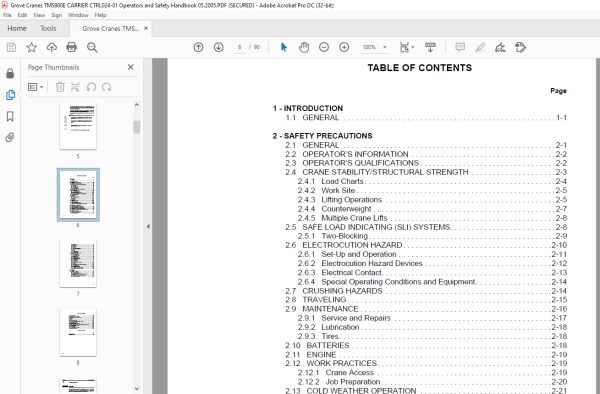The width and height of the screenshot is (600, 394).
Task: Open the Window menu
Action: pos(78,15)
